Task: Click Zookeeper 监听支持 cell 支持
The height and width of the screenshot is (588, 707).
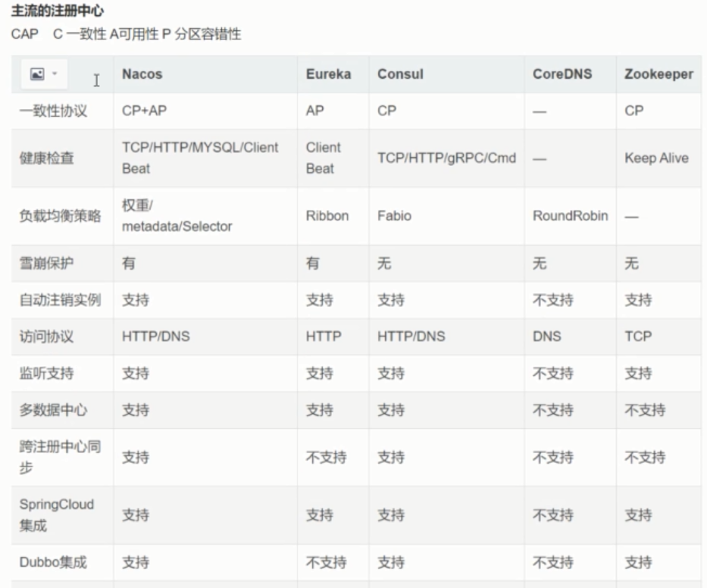Action: (x=638, y=374)
